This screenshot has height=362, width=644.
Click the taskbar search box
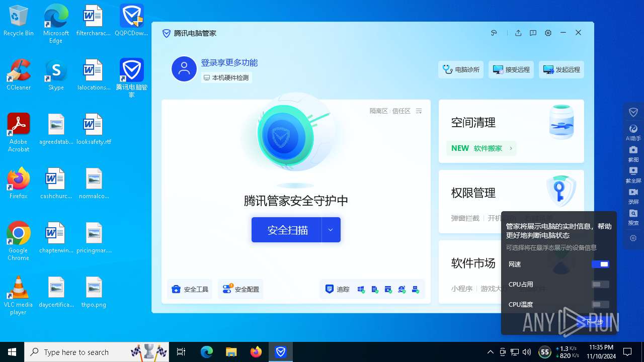[x=97, y=352]
